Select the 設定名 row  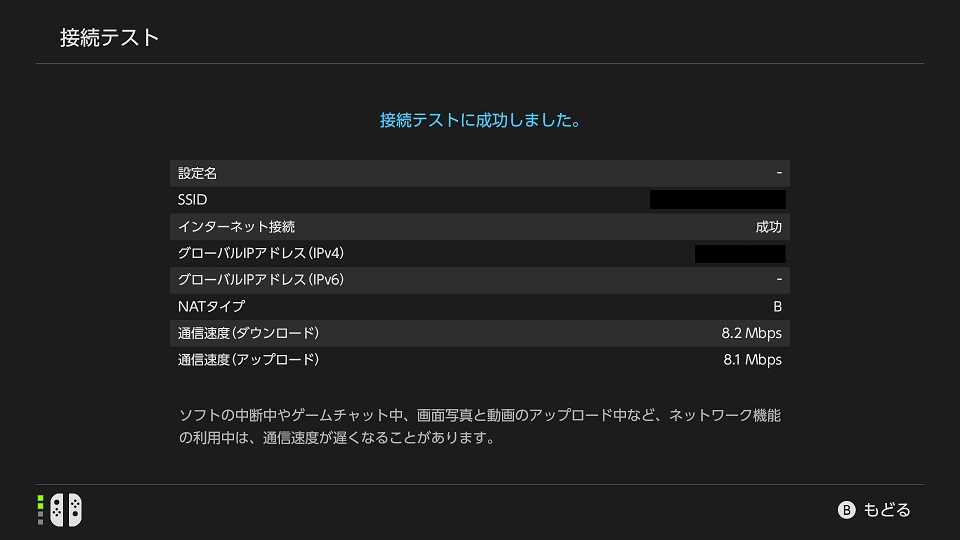coord(480,173)
